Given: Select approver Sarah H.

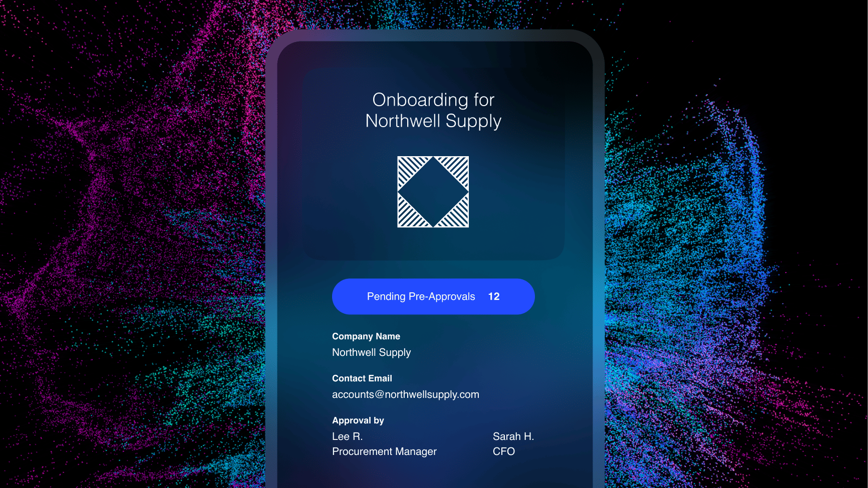Looking at the screenshot, I should 513,436.
